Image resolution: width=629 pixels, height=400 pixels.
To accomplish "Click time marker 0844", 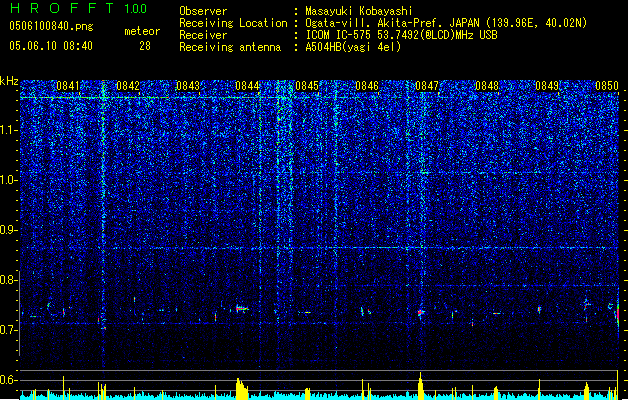I will 248,86.
